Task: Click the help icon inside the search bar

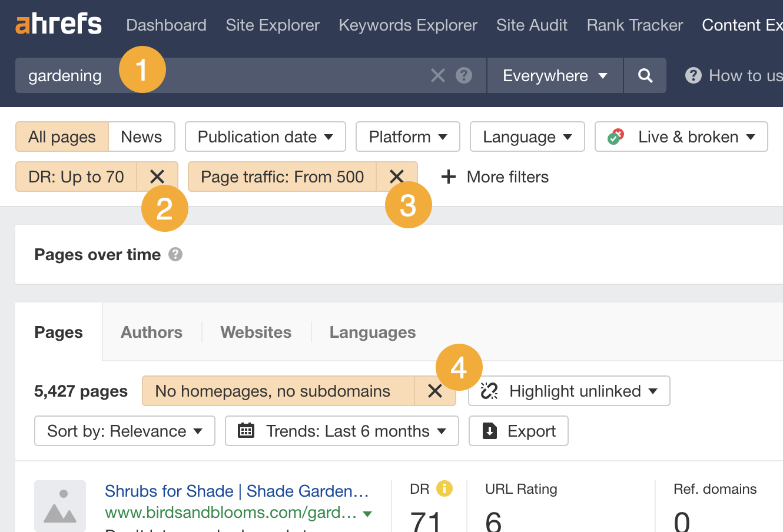Action: click(463, 75)
